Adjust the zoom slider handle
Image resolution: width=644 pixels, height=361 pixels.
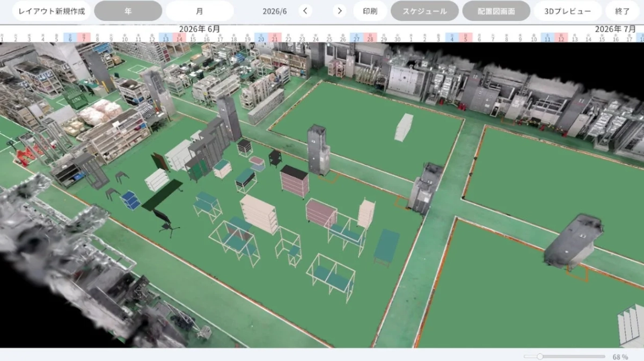[x=539, y=356]
